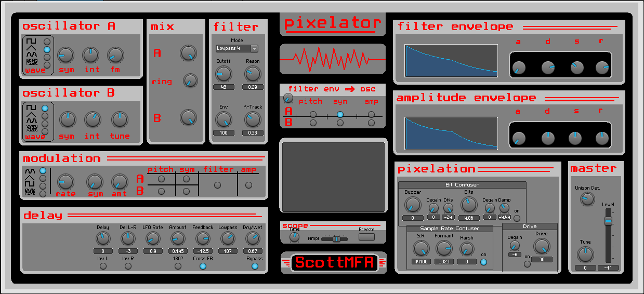The image size is (644, 294).
Task: Click the noise waveform icon in oscillator A
Action: point(31,62)
